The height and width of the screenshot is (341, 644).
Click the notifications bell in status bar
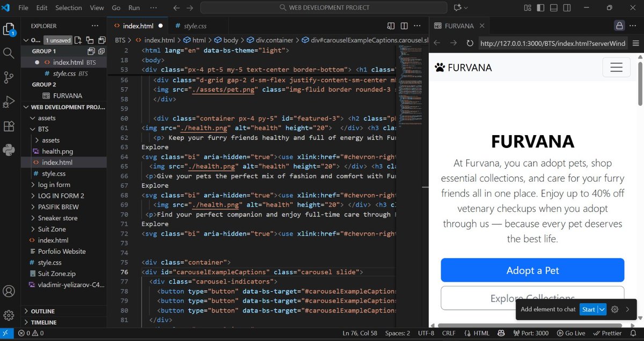[x=633, y=333]
